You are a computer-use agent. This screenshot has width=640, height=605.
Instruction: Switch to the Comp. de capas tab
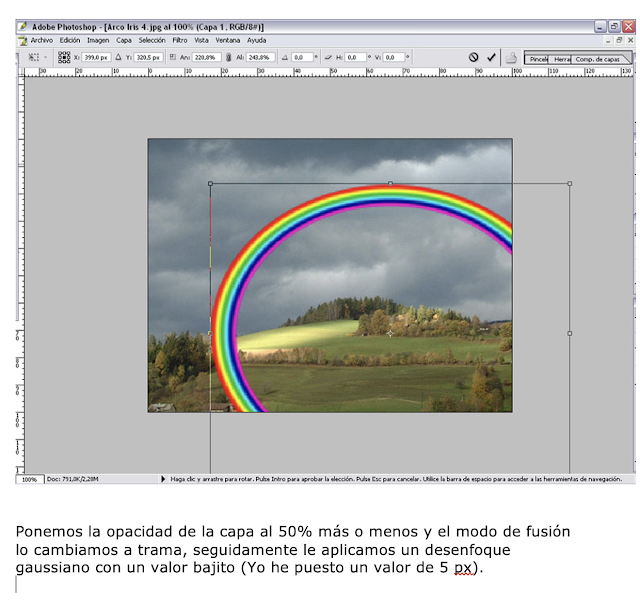[597, 59]
